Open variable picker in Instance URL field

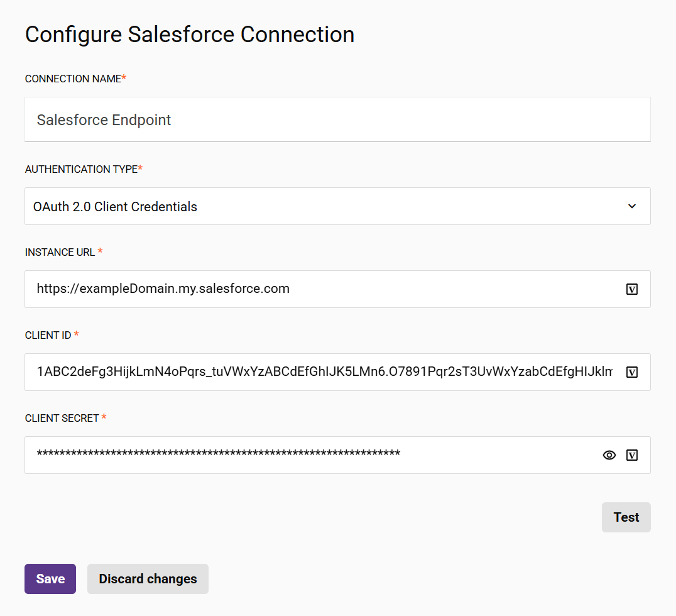(x=631, y=289)
